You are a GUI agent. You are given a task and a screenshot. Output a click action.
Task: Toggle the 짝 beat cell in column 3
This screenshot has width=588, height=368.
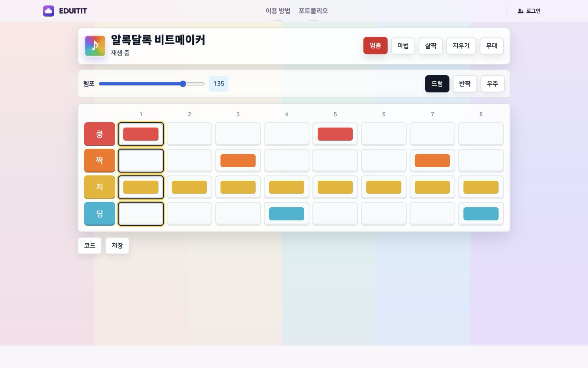(238, 161)
